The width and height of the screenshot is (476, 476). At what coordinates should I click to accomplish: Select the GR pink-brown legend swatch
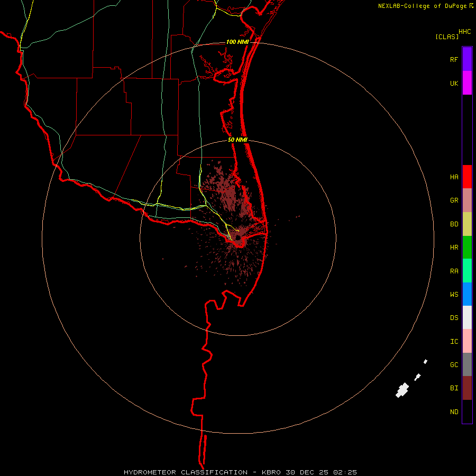pyautogui.click(x=467, y=200)
